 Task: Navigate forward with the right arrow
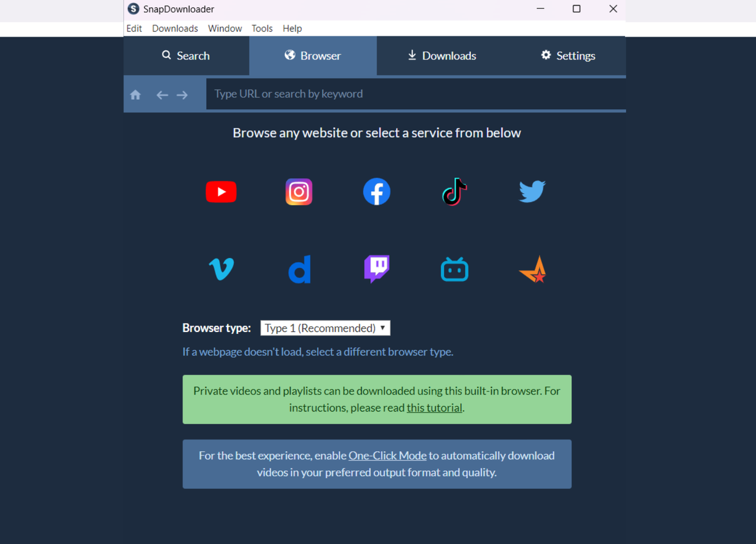[x=182, y=95]
